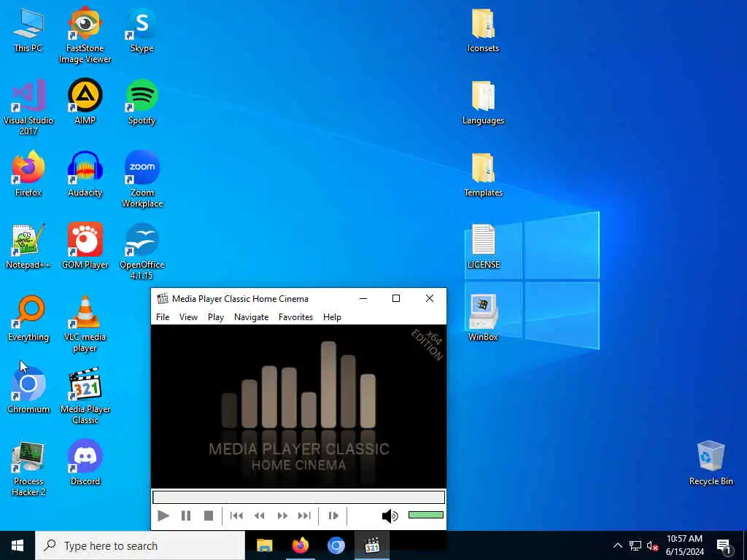Select the Spotify desktop shortcut
Image resolution: width=747 pixels, height=560 pixels.
[142, 102]
